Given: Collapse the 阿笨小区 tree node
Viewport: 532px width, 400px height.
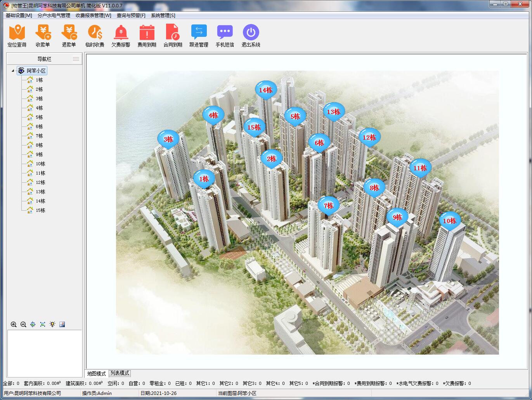Looking at the screenshot, I should 13,71.
